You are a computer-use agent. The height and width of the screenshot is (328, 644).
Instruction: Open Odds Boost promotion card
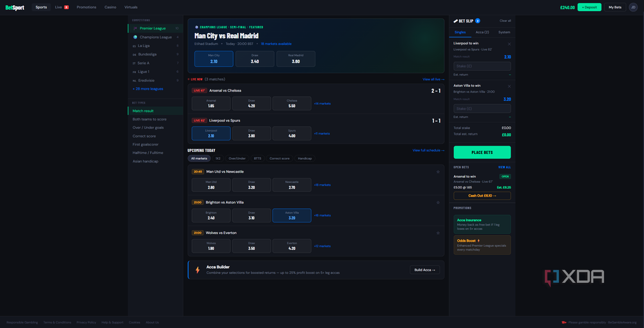tap(482, 245)
